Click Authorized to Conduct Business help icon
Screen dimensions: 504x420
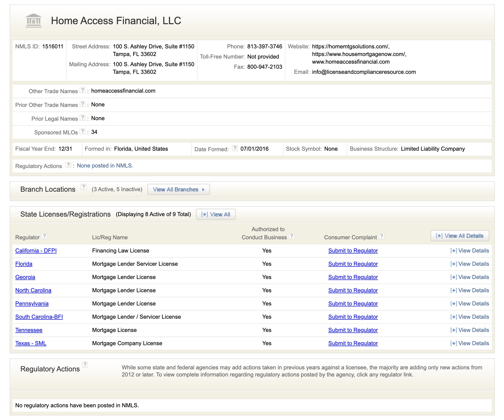click(291, 236)
